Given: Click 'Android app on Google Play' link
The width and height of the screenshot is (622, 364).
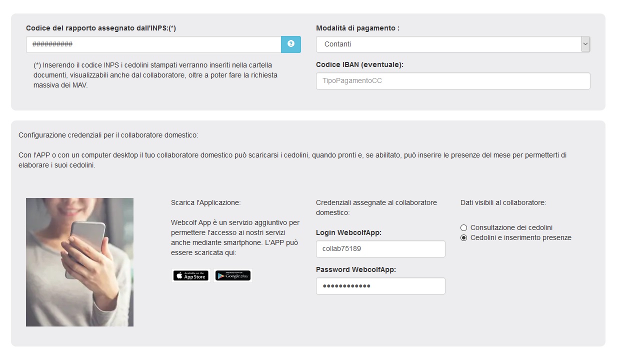Looking at the screenshot, I should [232, 275].
